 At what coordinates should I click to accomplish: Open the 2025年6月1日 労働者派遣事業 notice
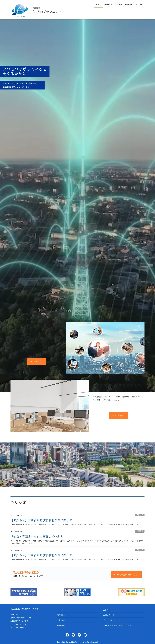pos(41,520)
